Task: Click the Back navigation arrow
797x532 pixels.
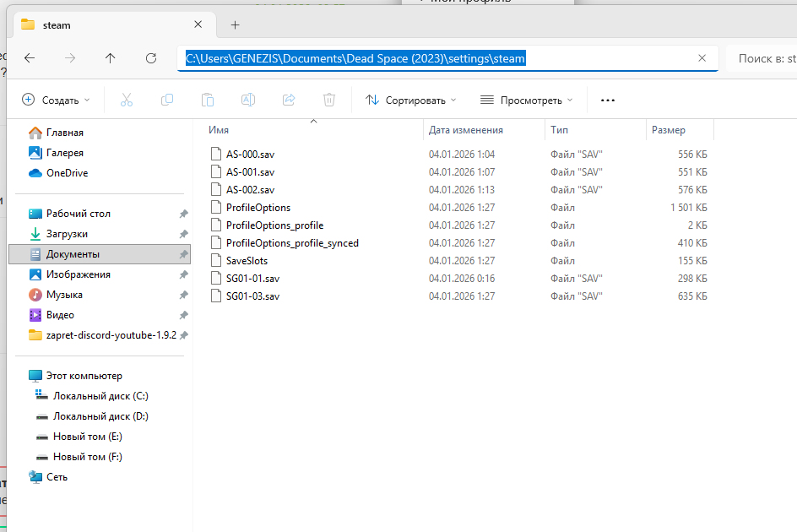Action: click(x=30, y=58)
